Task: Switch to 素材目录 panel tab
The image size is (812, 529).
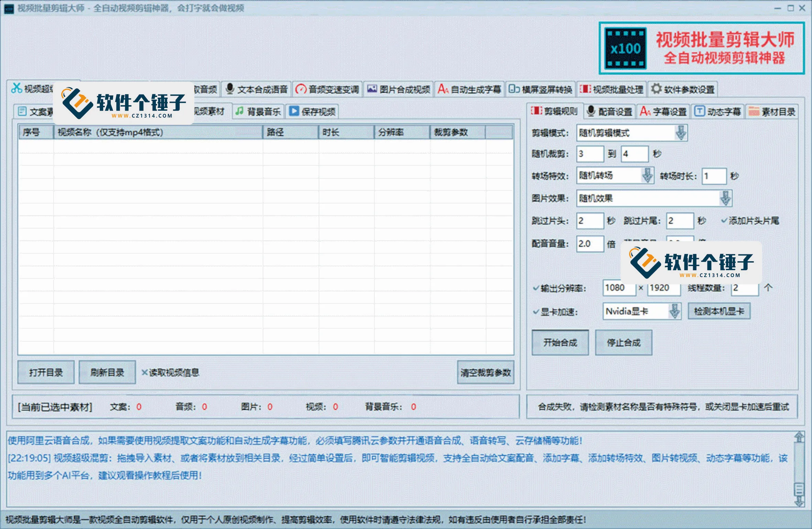Action: pyautogui.click(x=772, y=111)
